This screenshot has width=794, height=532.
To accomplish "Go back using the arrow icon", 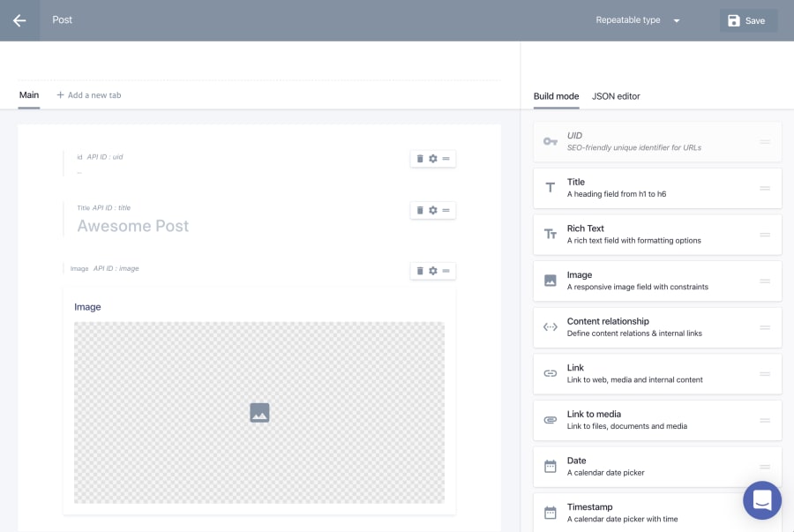I will point(19,20).
